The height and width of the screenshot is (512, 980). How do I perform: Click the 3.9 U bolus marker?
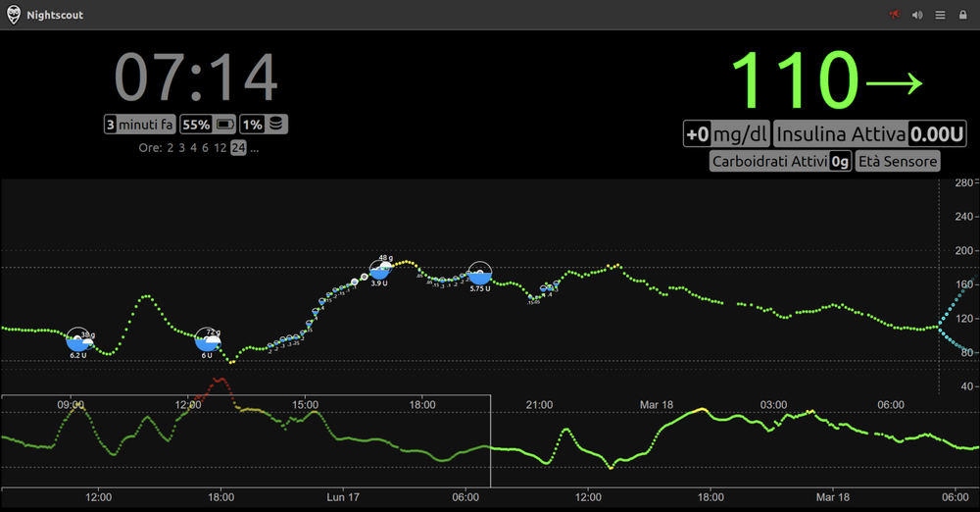click(x=380, y=270)
